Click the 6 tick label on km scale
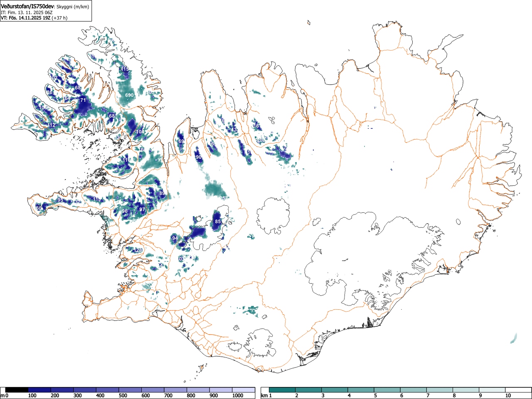532x399 pixels. (x=401, y=396)
